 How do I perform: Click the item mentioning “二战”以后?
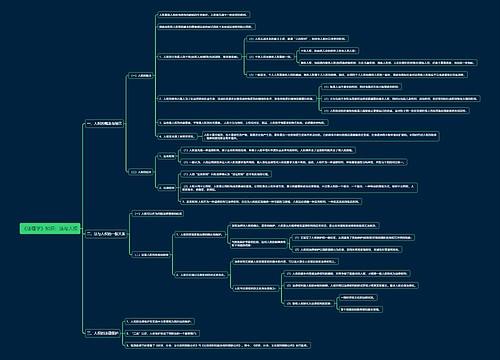(x=162, y=333)
